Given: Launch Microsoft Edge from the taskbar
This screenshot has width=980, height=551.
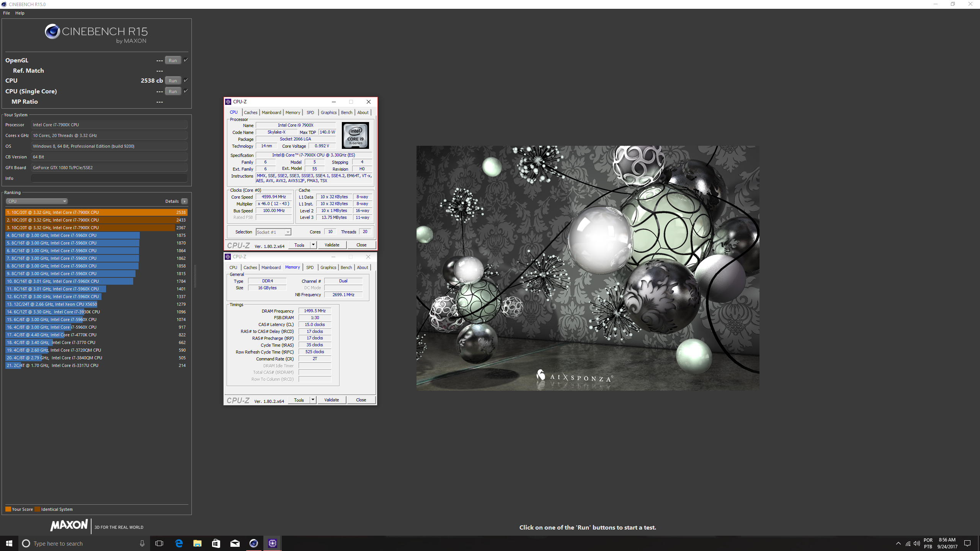Looking at the screenshot, I should pos(179,543).
